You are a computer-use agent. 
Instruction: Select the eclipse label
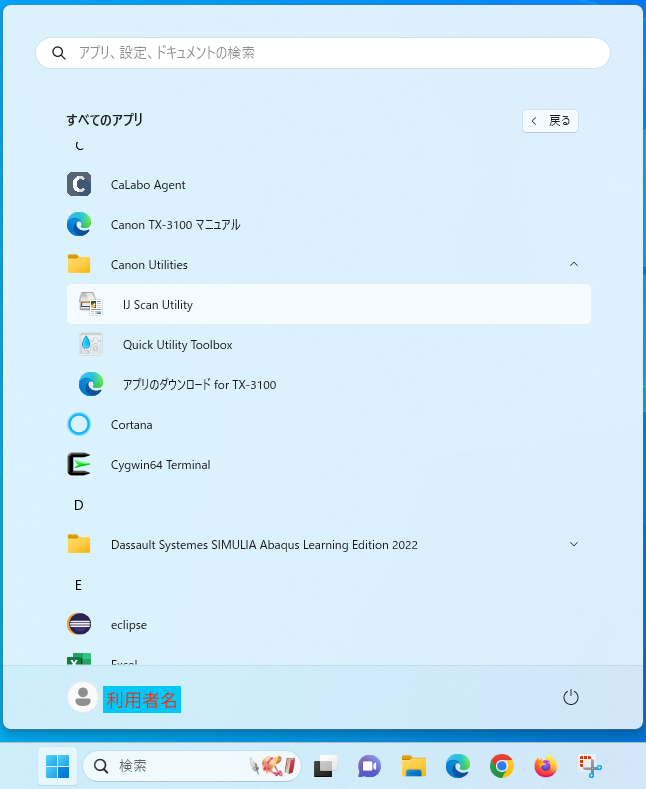coord(129,625)
